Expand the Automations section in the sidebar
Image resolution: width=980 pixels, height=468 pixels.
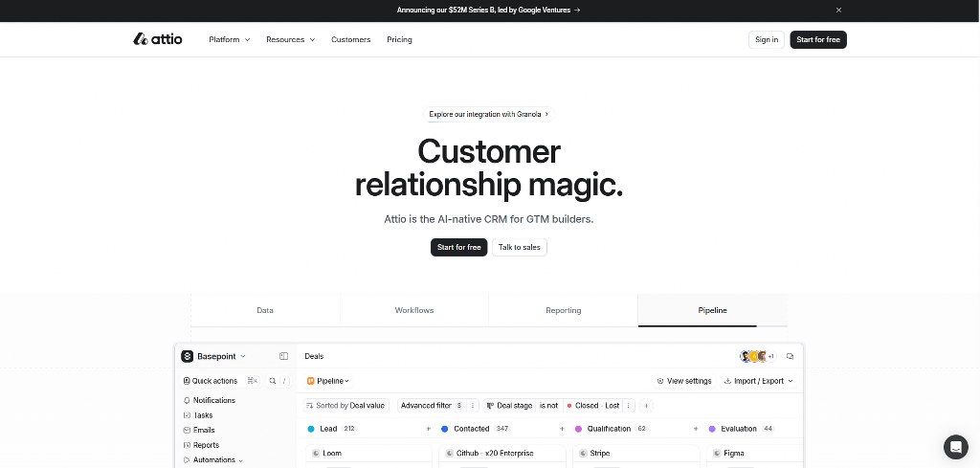[213, 460]
